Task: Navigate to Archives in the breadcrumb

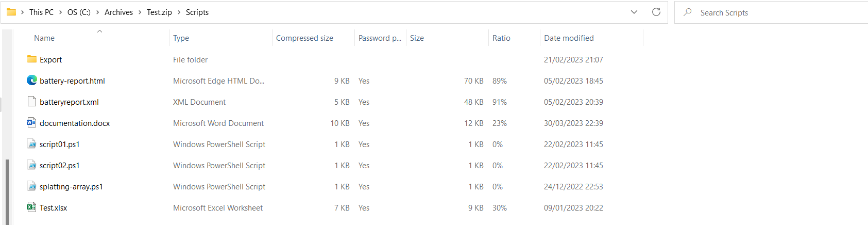Action: pos(118,12)
